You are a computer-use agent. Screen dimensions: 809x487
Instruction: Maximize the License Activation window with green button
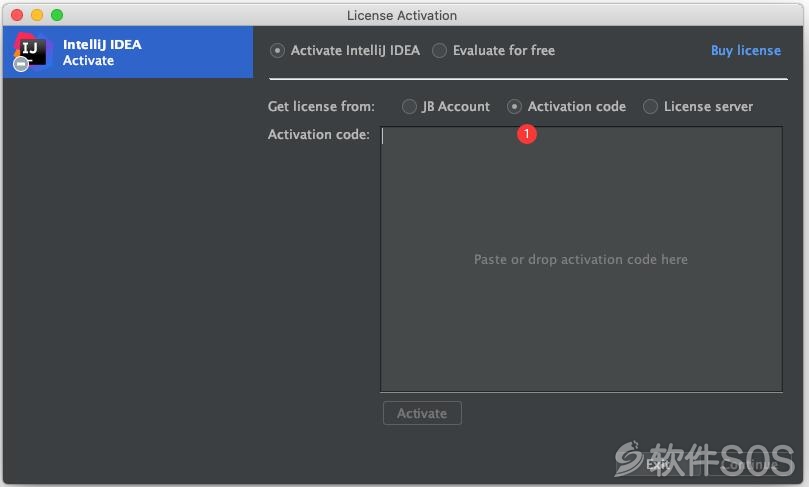(x=57, y=15)
